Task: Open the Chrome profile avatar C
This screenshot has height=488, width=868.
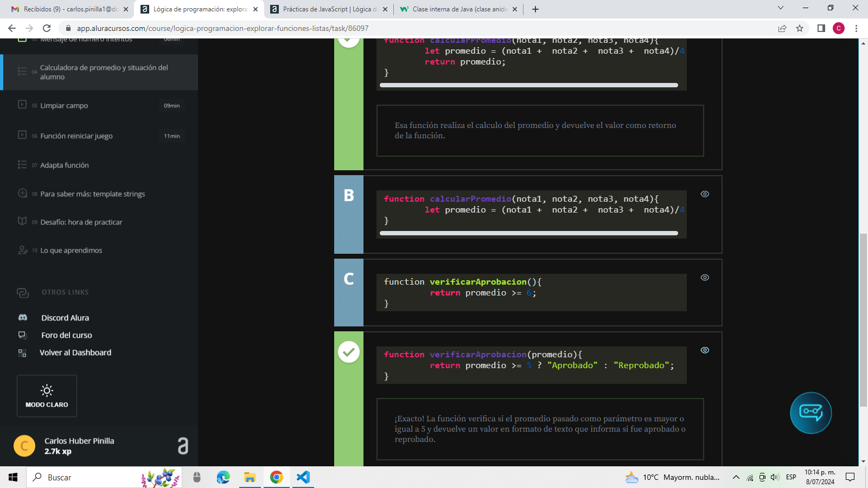Action: point(839,28)
